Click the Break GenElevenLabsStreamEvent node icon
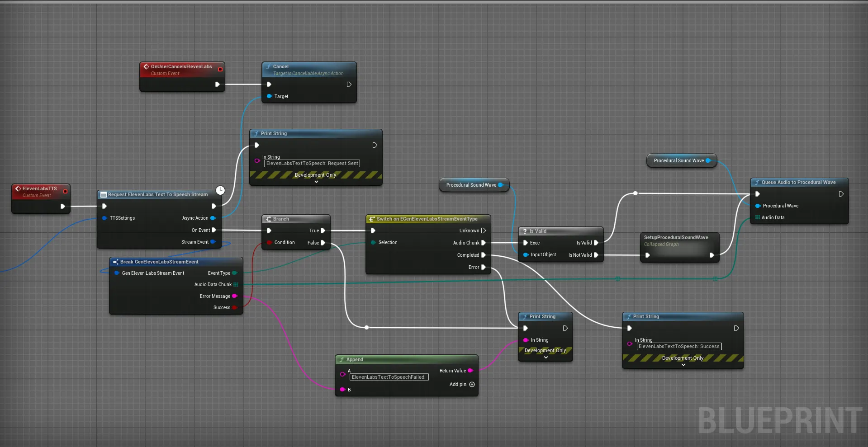 click(116, 262)
